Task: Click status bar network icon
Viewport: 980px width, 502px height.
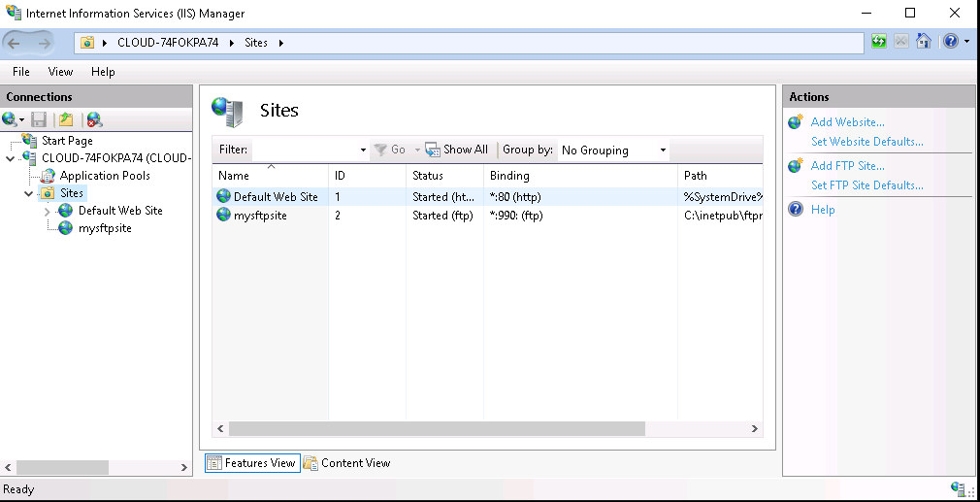Action: (958, 488)
